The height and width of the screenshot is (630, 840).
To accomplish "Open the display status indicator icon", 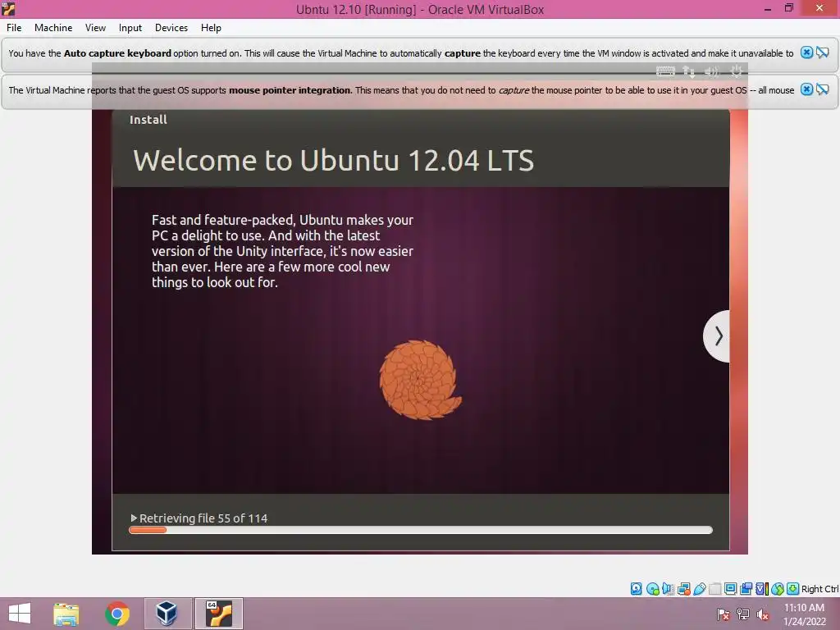I will click(x=730, y=589).
